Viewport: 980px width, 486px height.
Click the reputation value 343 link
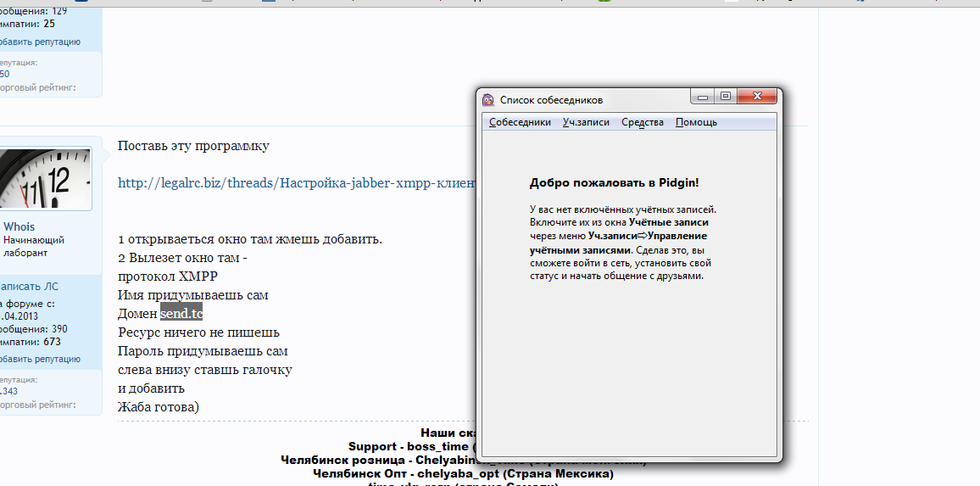(x=8, y=391)
